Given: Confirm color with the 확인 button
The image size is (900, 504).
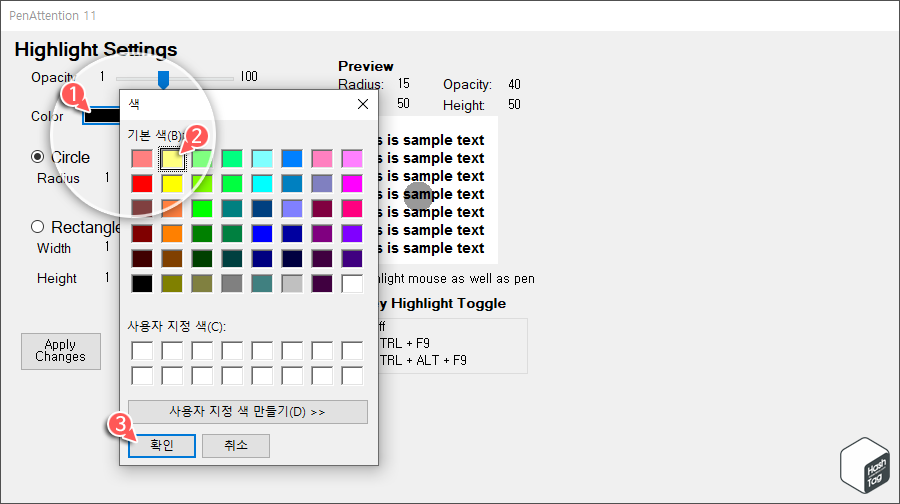Looking at the screenshot, I should [x=162, y=445].
